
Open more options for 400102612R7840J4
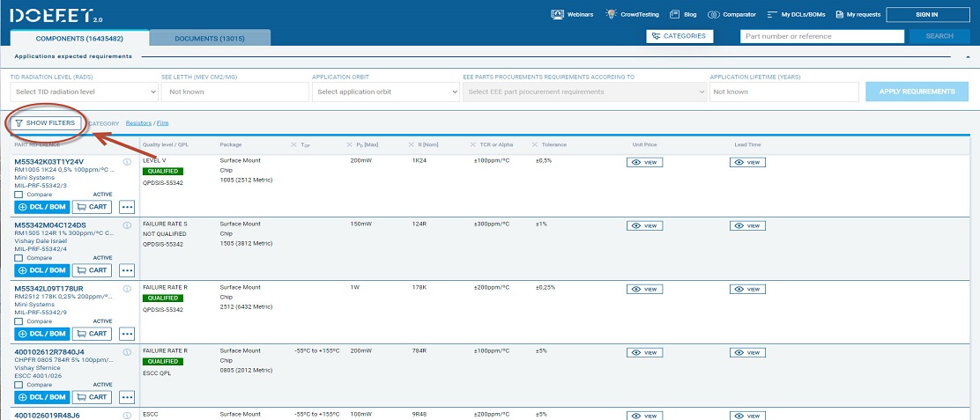click(127, 397)
